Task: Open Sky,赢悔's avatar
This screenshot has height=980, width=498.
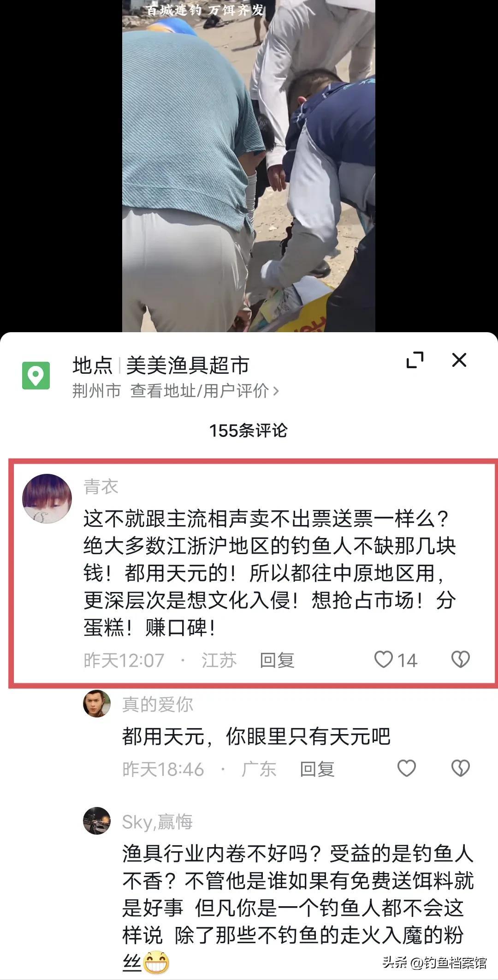Action: coord(97,821)
